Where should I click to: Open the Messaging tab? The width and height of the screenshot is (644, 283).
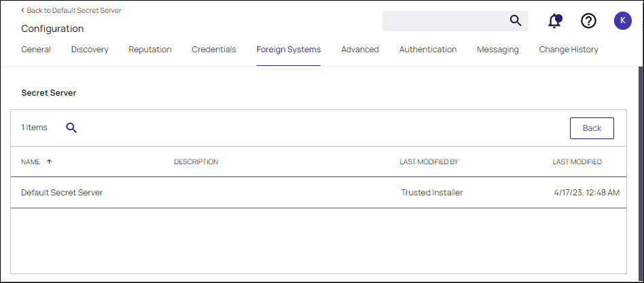coord(498,50)
